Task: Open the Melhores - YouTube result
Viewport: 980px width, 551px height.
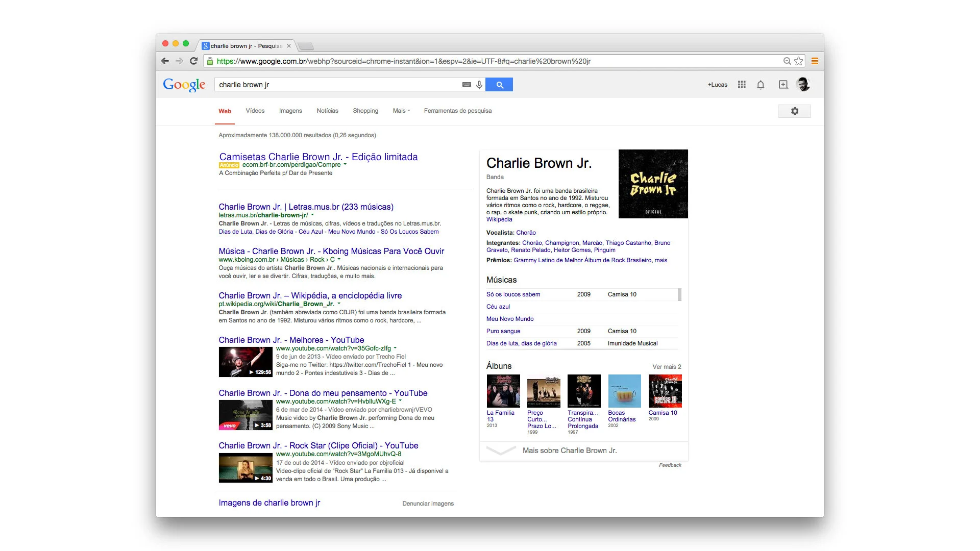Action: 291,340
